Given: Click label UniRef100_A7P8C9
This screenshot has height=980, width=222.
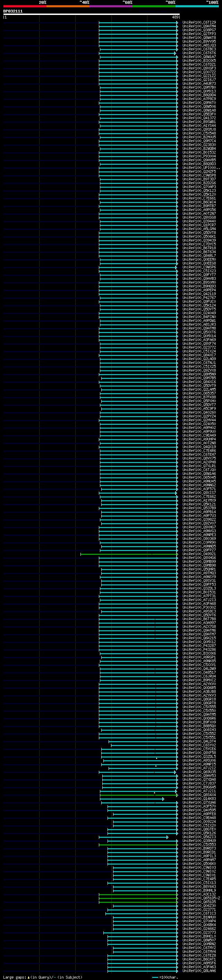Looking at the screenshot, I should [x=199, y=99].
